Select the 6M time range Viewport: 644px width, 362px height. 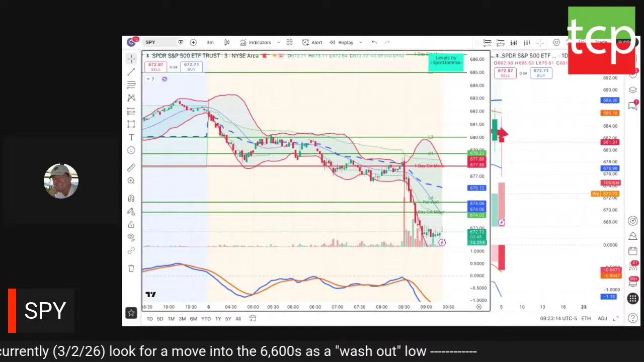(193, 318)
